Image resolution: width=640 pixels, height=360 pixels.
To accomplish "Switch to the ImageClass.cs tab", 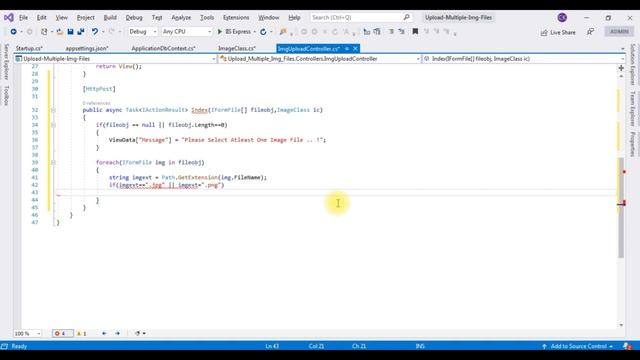I will pyautogui.click(x=237, y=49).
